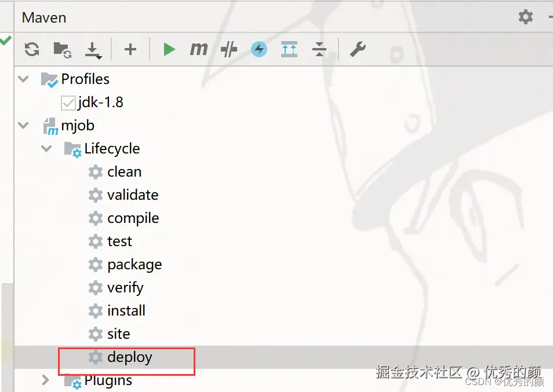Click the Lifecycle label
Viewport: 553px width, 392px height.
pyautogui.click(x=112, y=149)
